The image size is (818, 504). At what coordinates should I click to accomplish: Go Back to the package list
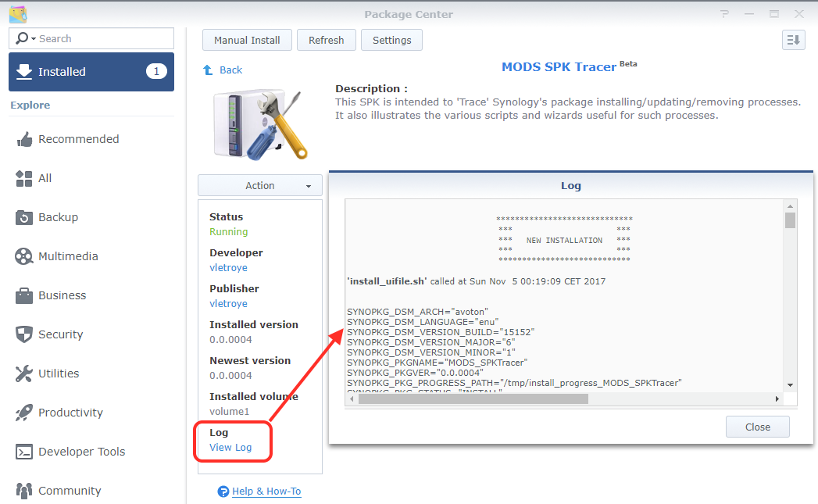tap(231, 70)
